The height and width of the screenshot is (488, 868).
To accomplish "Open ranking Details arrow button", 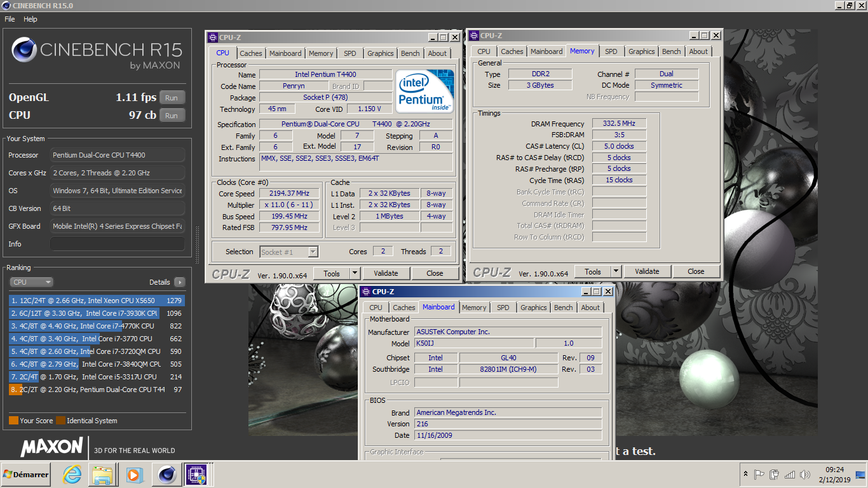I will pyautogui.click(x=179, y=282).
